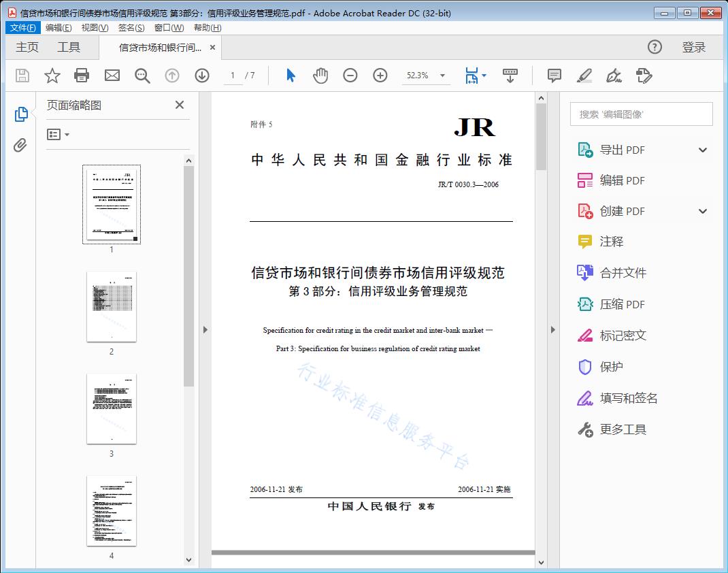The width and height of the screenshot is (728, 573).
Task: Open the attachments paperclip panel
Action: coord(20,145)
